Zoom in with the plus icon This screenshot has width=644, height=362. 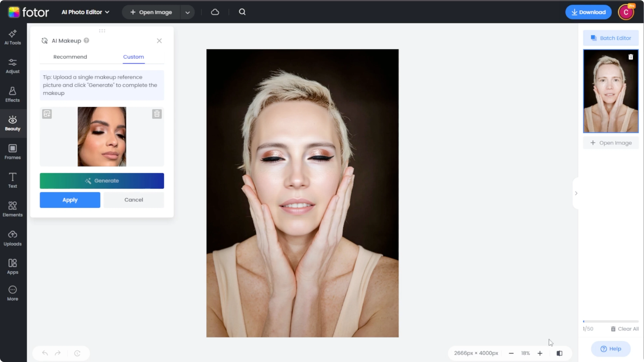pos(540,353)
